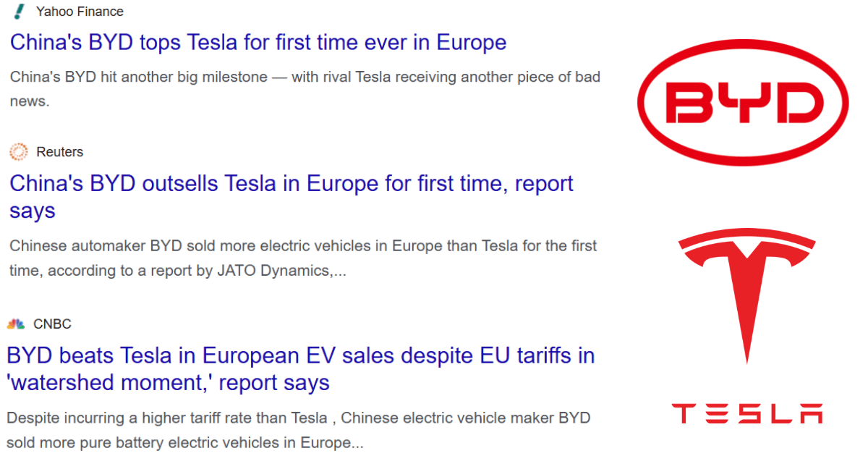Click the Yahoo Finance source name

pyautogui.click(x=80, y=12)
